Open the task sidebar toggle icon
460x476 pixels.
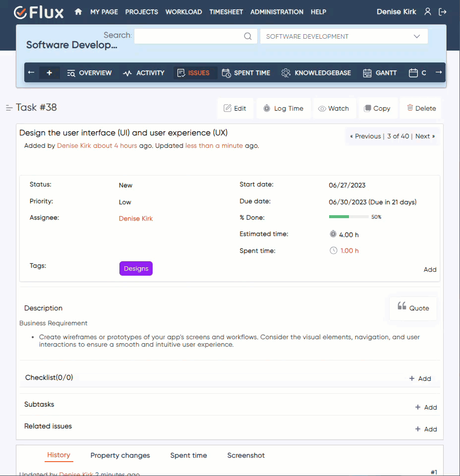click(9, 108)
